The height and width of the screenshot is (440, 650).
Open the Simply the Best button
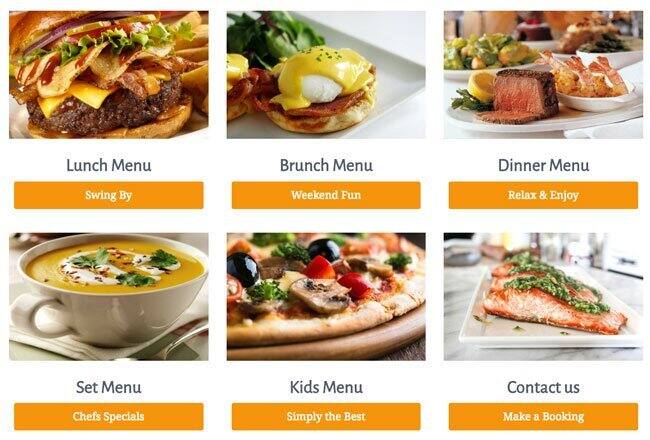point(326,416)
